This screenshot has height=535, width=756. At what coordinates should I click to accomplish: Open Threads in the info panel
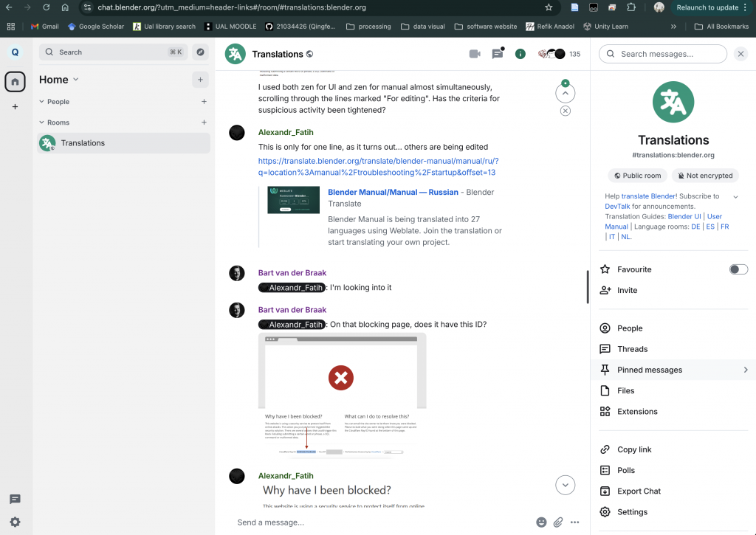[x=673, y=349]
